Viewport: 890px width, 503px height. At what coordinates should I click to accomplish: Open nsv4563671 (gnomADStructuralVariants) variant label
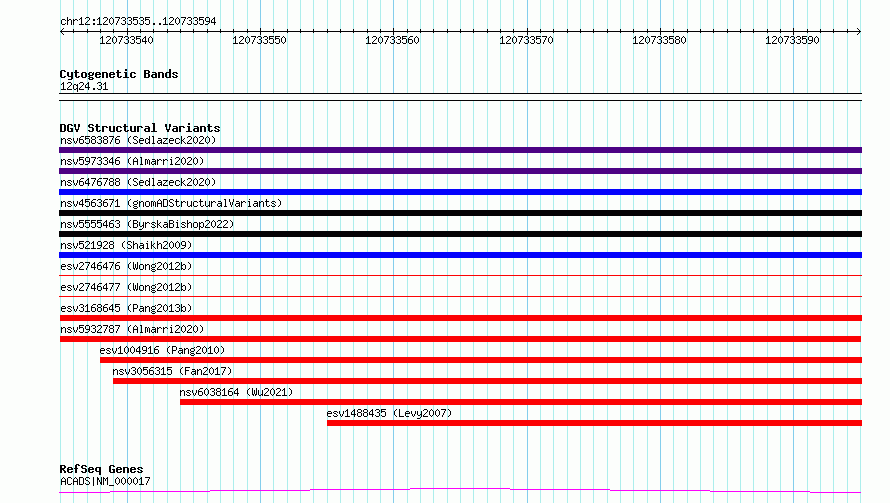coord(171,203)
